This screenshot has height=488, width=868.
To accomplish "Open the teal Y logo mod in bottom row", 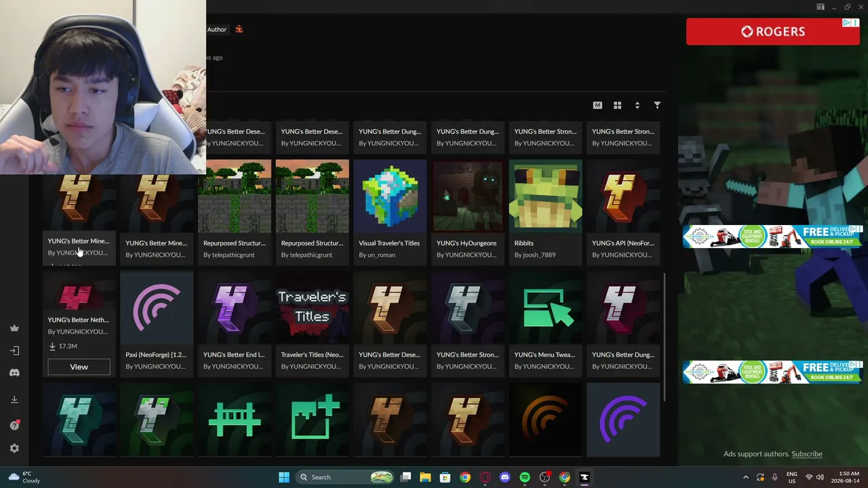I will click(x=79, y=420).
